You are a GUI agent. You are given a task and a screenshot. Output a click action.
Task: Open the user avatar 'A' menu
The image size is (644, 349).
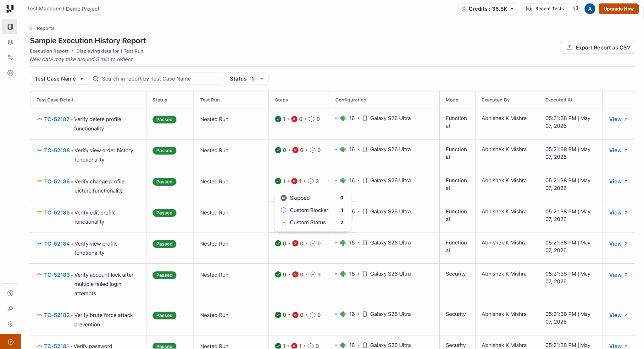coord(590,9)
